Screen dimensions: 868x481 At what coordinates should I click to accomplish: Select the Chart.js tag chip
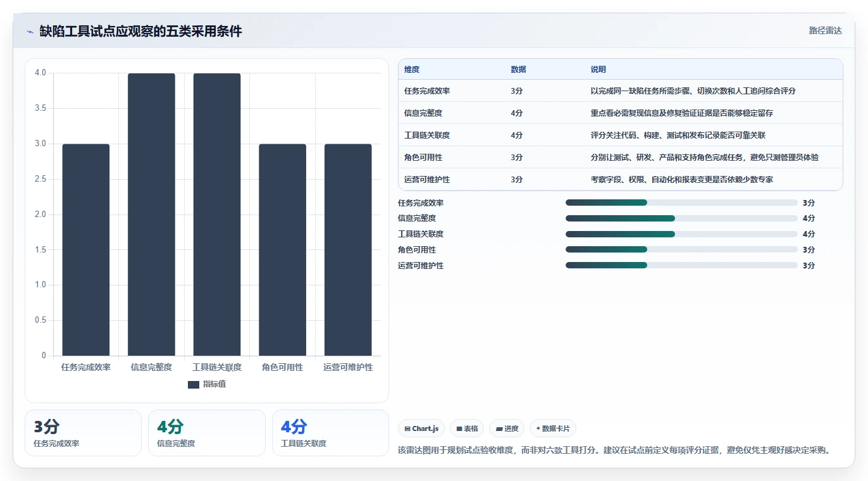[x=421, y=428]
